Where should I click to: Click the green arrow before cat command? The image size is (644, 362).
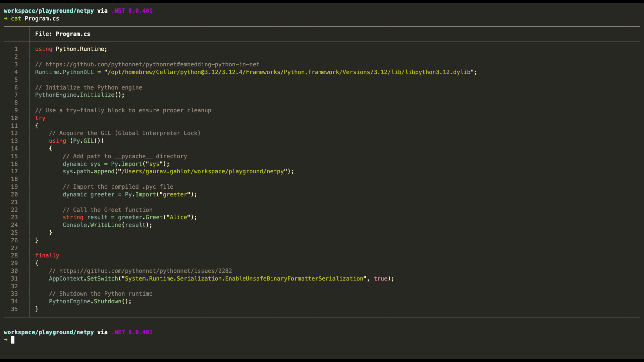(6, 18)
